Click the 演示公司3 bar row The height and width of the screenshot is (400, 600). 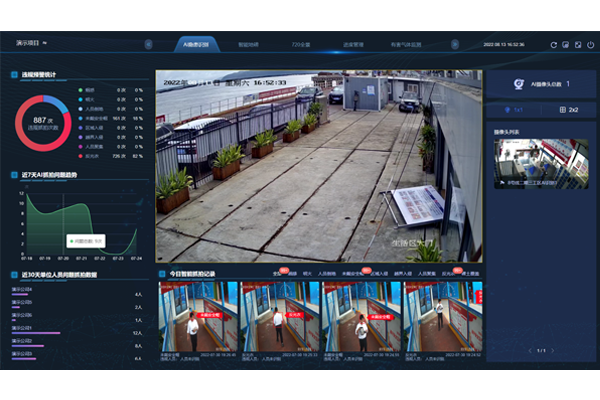pyautogui.click(x=77, y=356)
